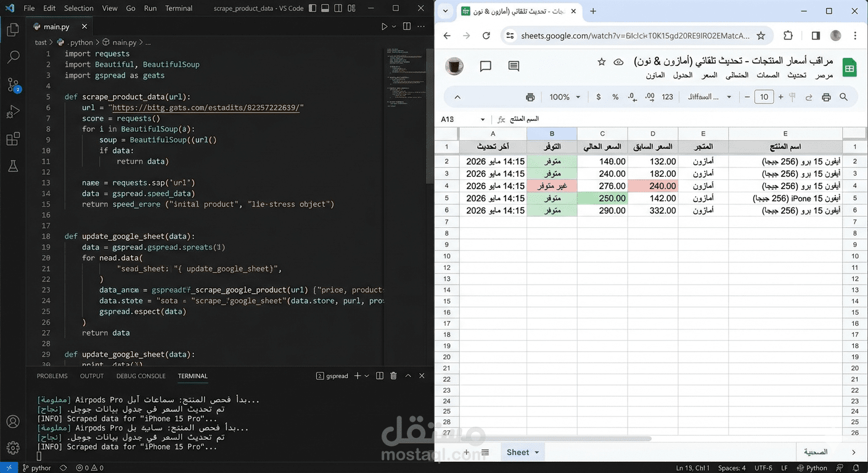The width and height of the screenshot is (868, 473).
Task: Open Source Control view in activity bar
Action: (13, 84)
